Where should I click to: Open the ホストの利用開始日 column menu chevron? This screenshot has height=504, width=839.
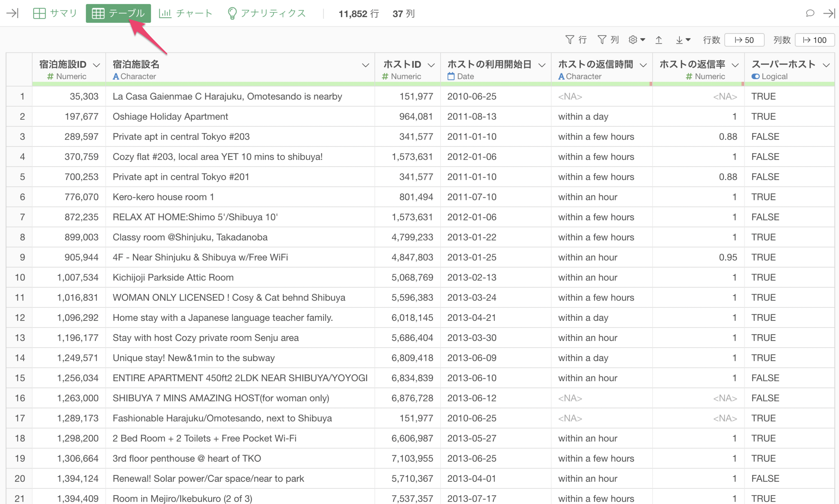click(542, 65)
